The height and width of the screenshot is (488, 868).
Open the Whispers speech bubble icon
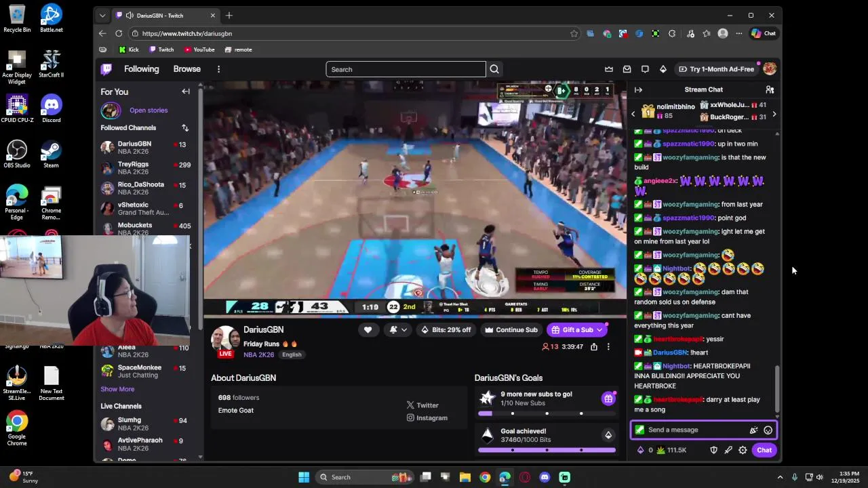tap(645, 69)
